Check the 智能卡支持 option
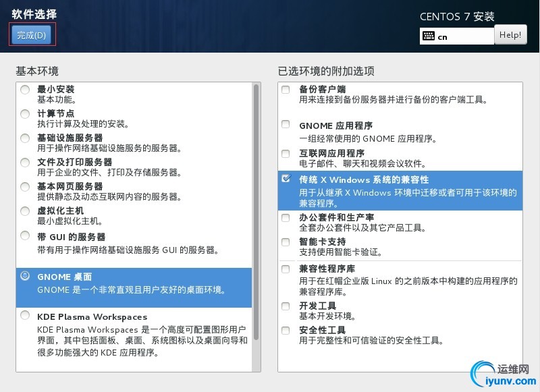Screen dimensions: 540x392 tap(286, 242)
